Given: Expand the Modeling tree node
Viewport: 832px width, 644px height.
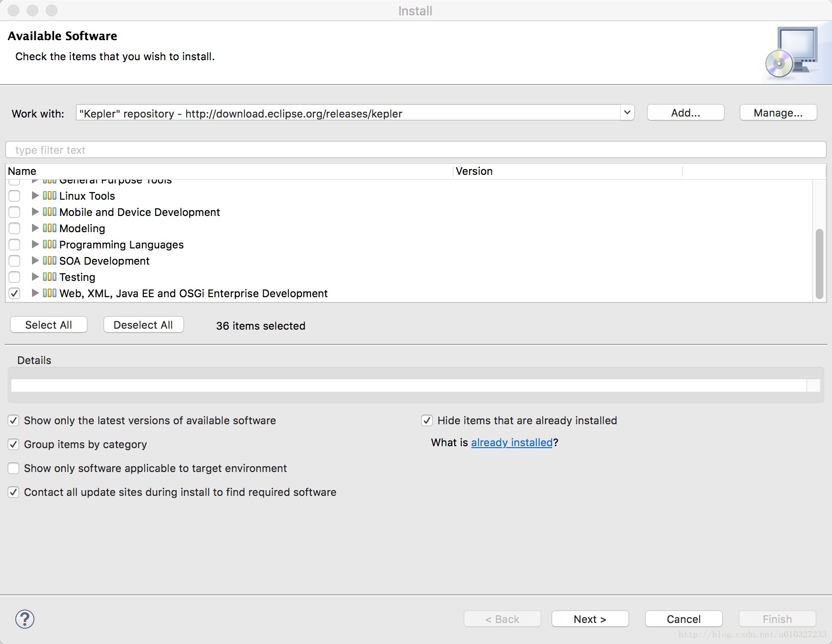Looking at the screenshot, I should pyautogui.click(x=35, y=228).
